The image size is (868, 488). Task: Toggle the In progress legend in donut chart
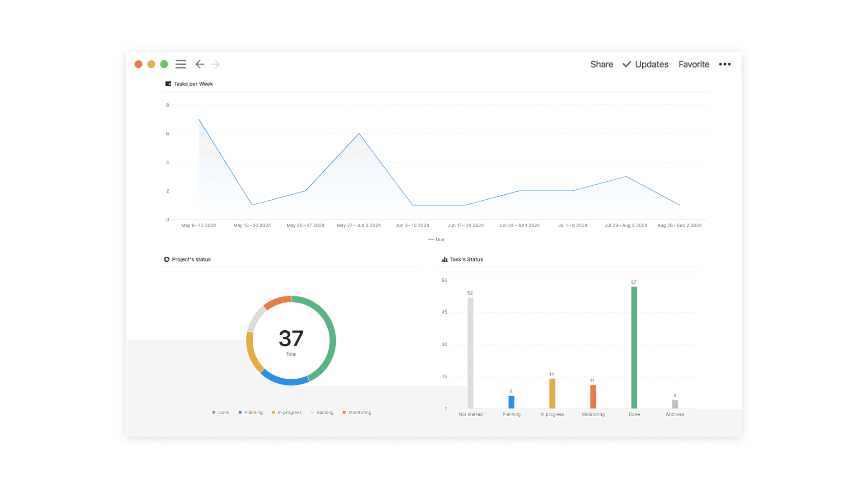point(287,413)
